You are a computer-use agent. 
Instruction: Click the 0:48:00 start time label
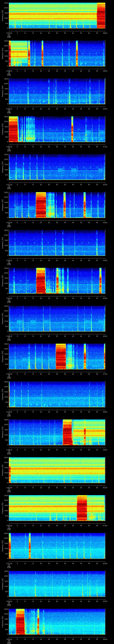9,450
